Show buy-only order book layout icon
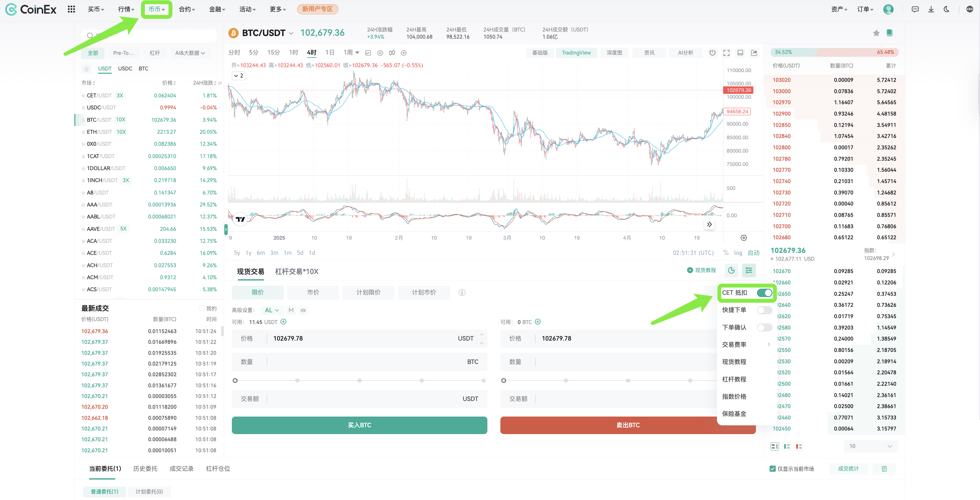The width and height of the screenshot is (980, 500). point(787,446)
